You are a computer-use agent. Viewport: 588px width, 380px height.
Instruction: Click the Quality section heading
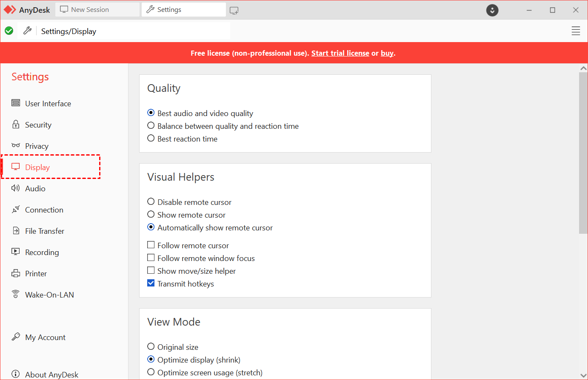[x=164, y=88]
